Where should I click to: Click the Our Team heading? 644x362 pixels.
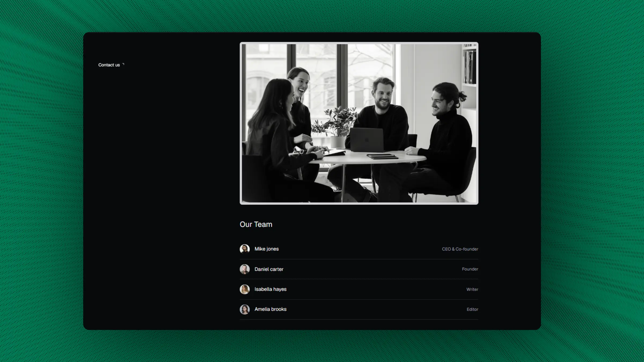(256, 224)
